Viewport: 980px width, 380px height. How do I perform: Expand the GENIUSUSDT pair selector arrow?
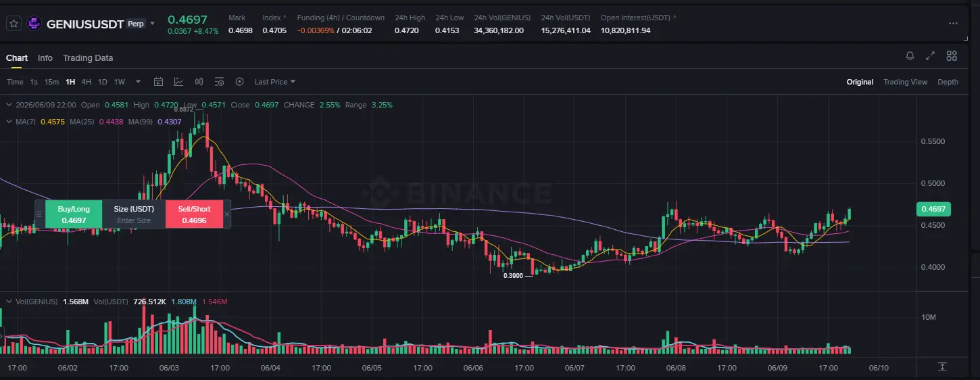tap(152, 24)
